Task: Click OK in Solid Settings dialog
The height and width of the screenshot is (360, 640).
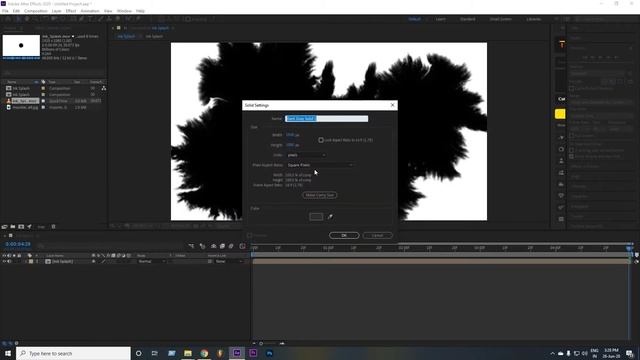Action: click(x=344, y=235)
